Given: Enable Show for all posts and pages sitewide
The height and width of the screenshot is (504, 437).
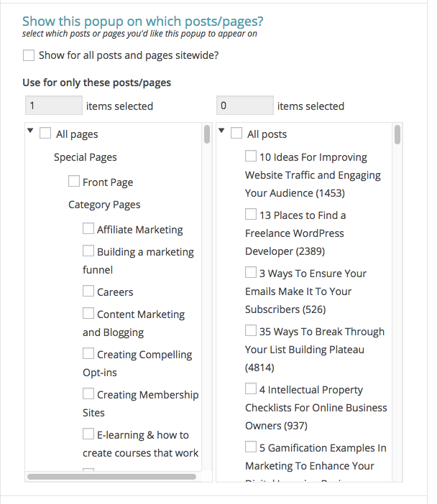Looking at the screenshot, I should [29, 55].
